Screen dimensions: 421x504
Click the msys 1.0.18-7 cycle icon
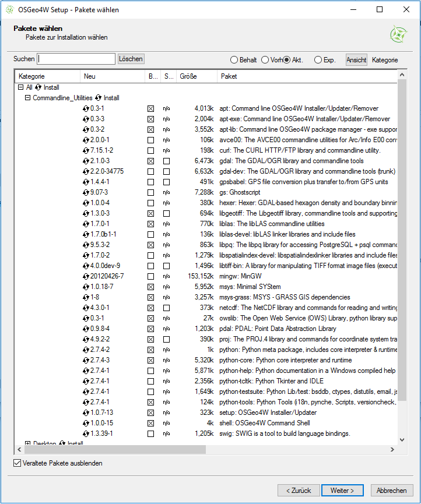tap(86, 287)
